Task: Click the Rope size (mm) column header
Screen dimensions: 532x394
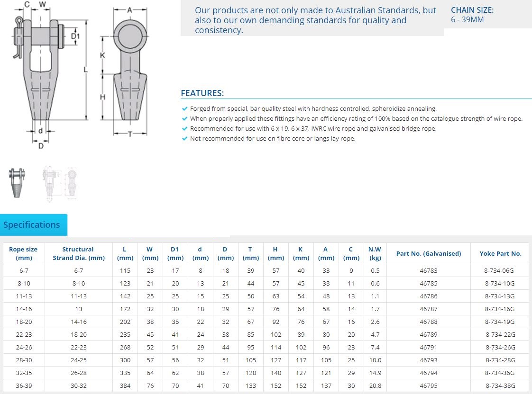Action: point(23,253)
